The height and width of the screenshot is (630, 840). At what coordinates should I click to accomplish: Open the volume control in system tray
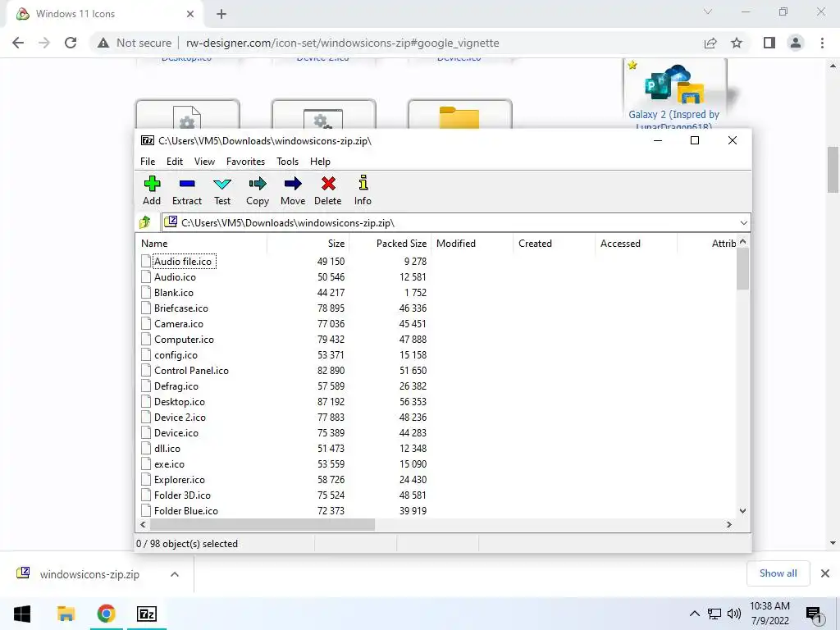734,614
